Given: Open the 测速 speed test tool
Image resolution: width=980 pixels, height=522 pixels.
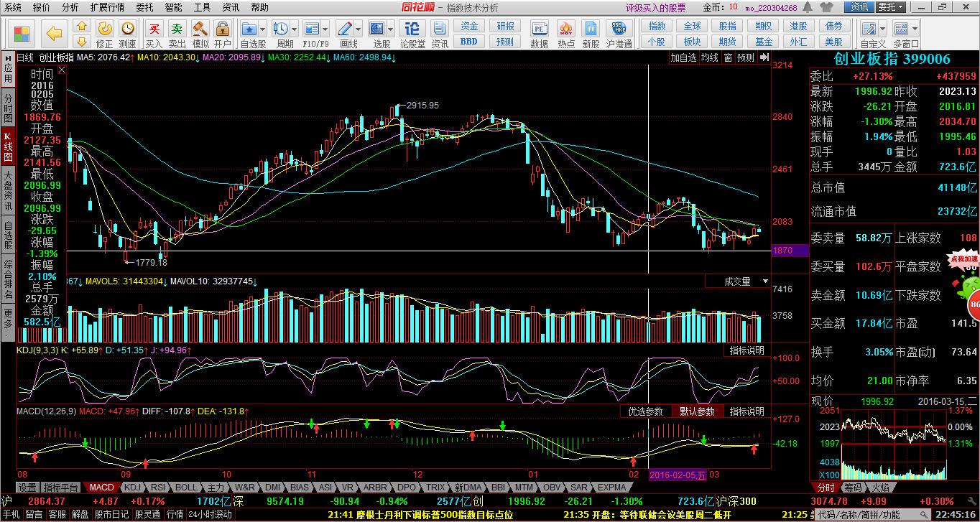Looking at the screenshot, I should coord(127,34).
